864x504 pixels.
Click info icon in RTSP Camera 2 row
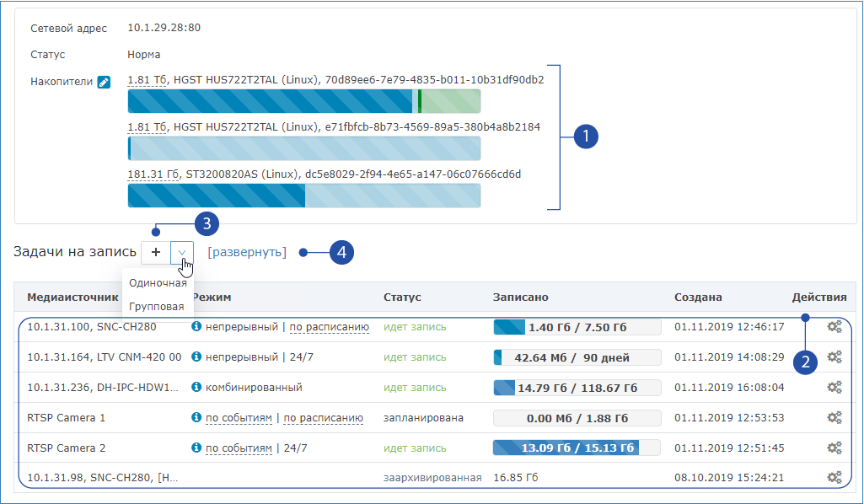point(197,448)
